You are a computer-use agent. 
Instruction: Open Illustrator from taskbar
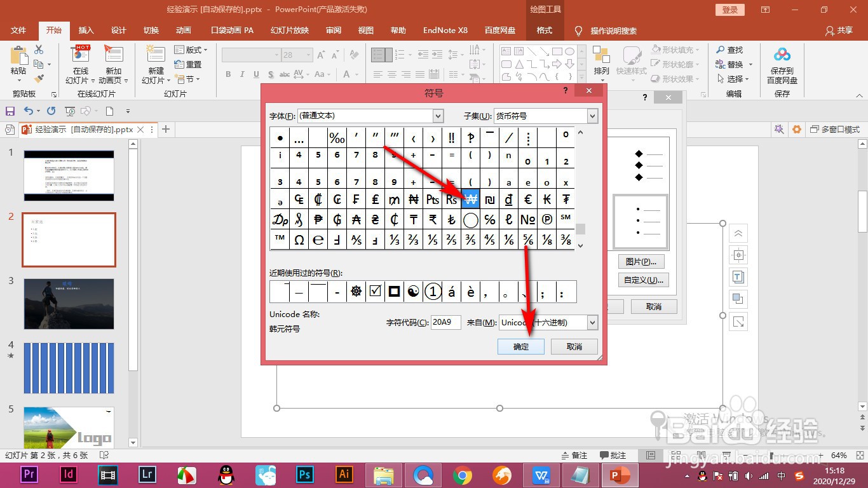(x=345, y=474)
